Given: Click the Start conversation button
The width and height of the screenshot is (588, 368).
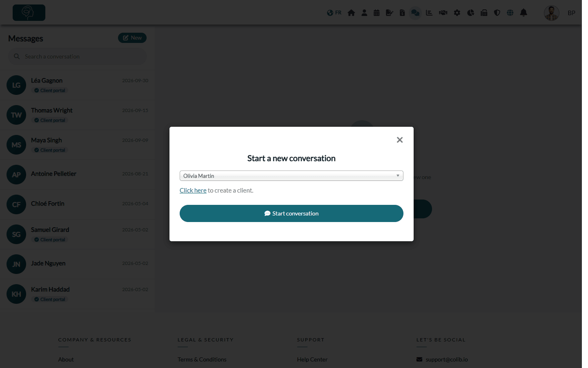Looking at the screenshot, I should [292, 213].
